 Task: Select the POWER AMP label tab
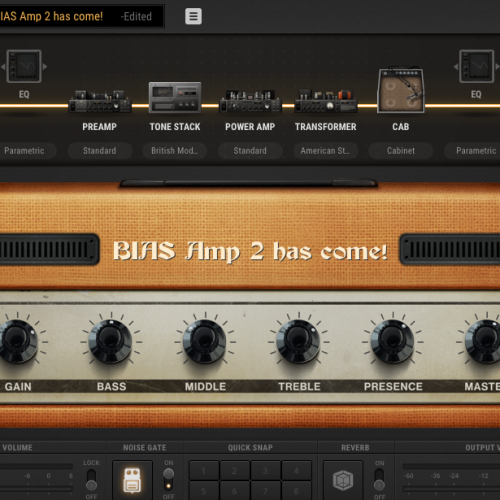[x=250, y=127]
